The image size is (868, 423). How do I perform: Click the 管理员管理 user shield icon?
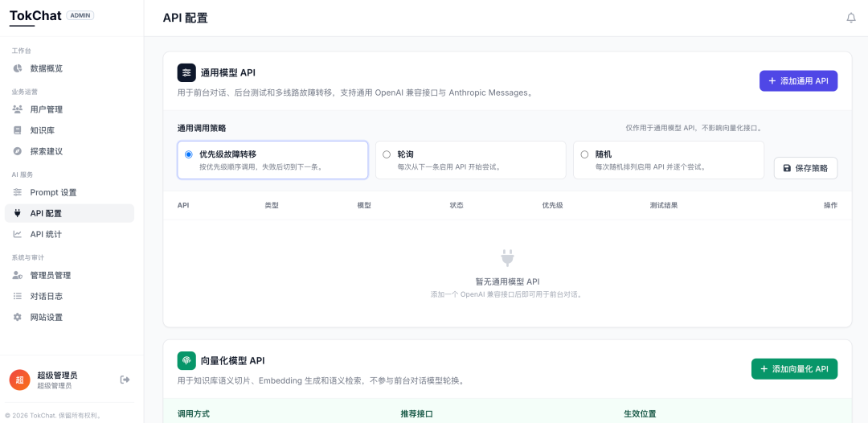tap(18, 275)
